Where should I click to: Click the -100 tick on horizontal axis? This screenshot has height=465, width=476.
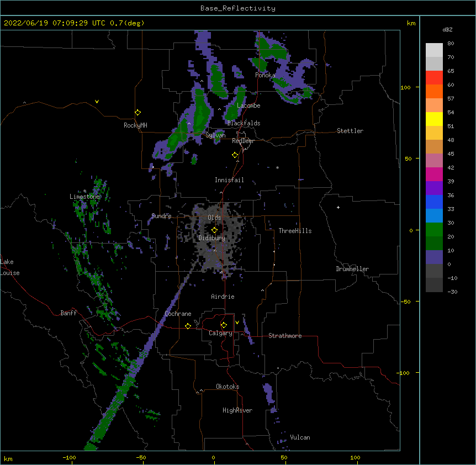tap(69, 457)
